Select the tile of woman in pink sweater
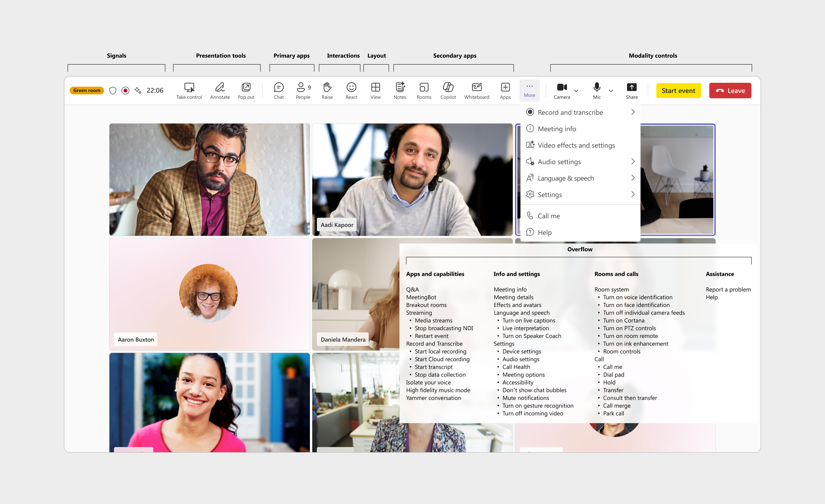This screenshot has width=825, height=504. pyautogui.click(x=209, y=402)
